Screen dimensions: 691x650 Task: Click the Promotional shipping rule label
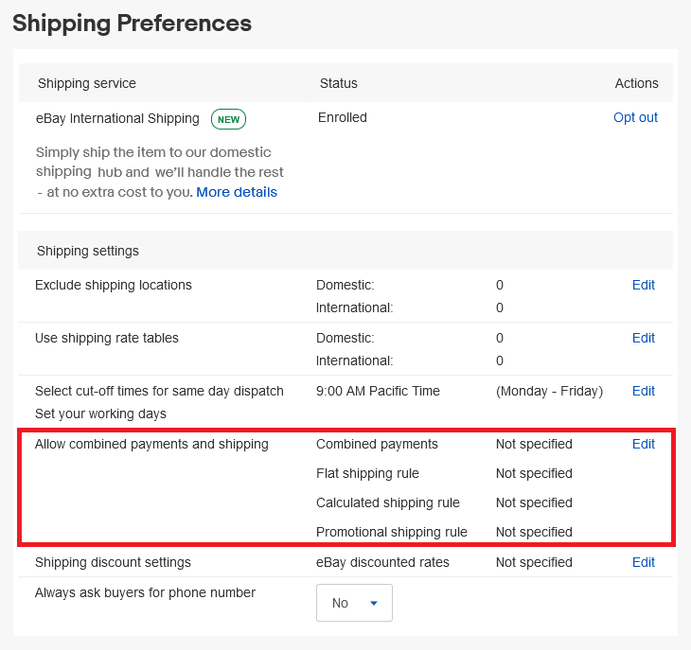click(391, 532)
